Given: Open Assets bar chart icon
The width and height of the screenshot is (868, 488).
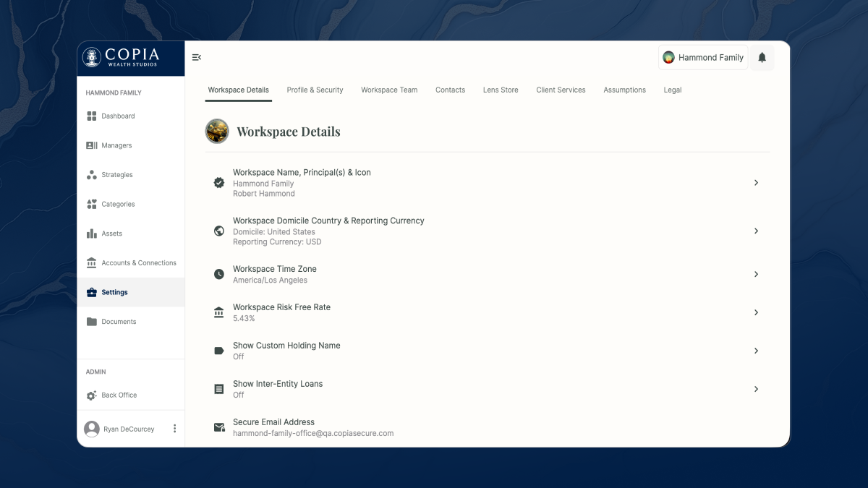Looking at the screenshot, I should pyautogui.click(x=92, y=234).
